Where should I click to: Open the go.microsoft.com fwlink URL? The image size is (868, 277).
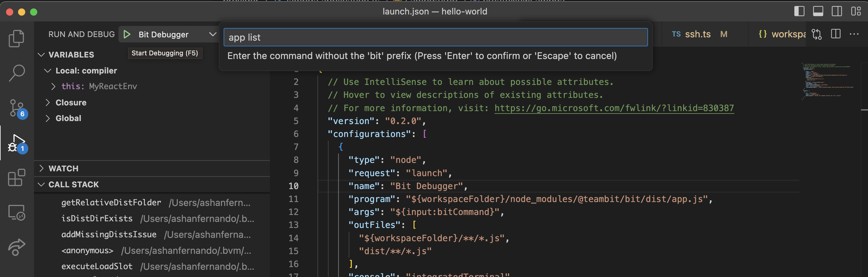[x=614, y=108]
